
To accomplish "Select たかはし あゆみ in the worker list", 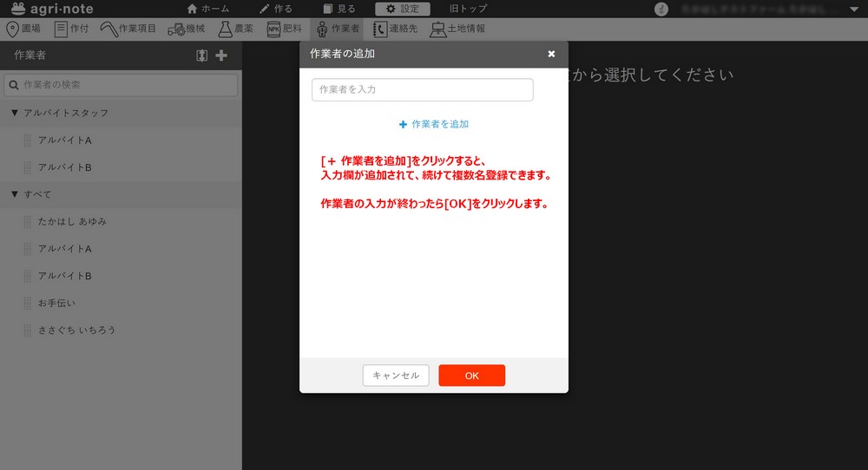I will 72,222.
